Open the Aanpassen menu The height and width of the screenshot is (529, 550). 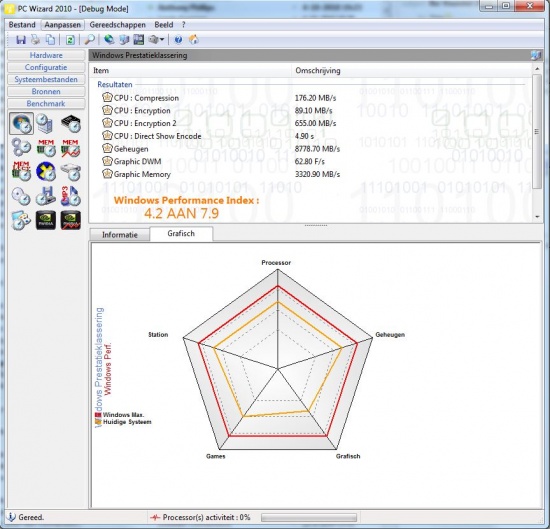point(62,25)
